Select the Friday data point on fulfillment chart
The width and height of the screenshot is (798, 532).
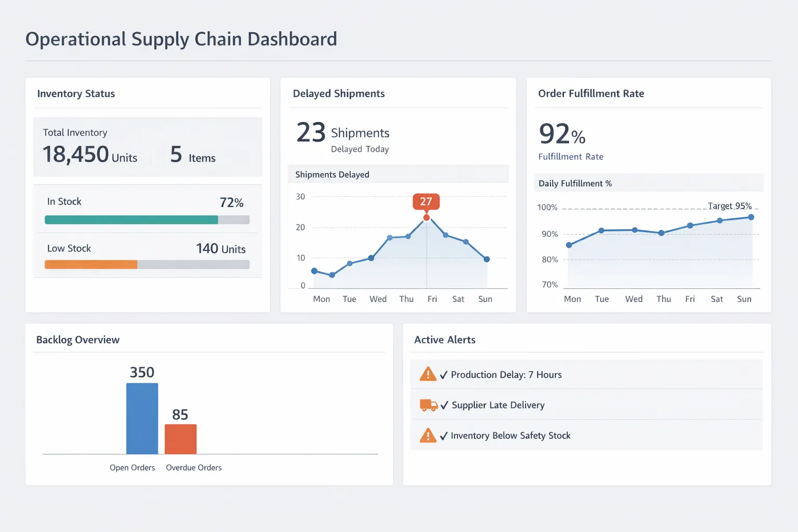[689, 225]
